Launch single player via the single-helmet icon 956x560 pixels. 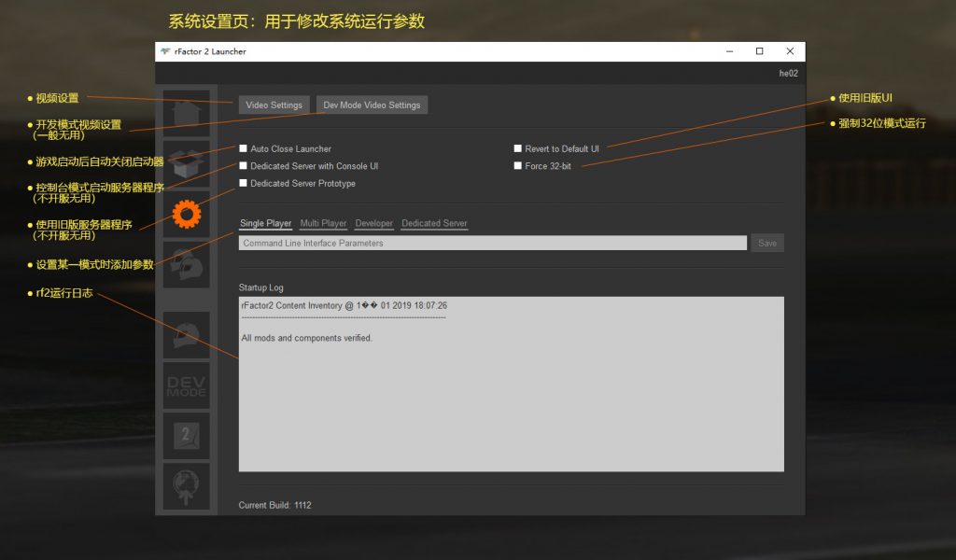tap(187, 334)
